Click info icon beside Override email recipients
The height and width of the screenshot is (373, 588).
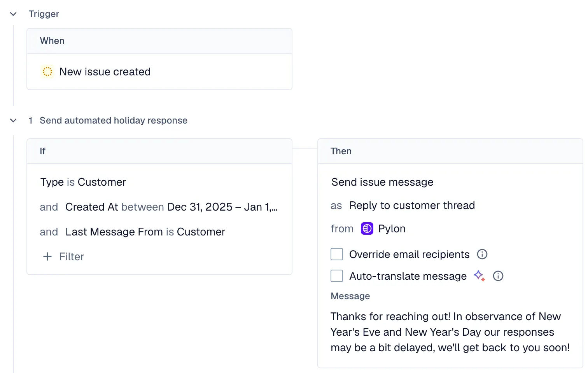tap(482, 254)
